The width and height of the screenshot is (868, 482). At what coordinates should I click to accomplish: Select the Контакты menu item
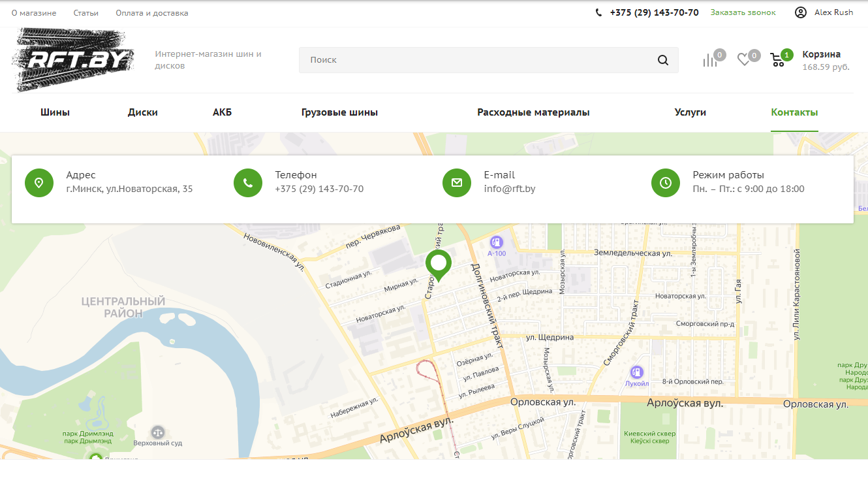click(x=794, y=112)
